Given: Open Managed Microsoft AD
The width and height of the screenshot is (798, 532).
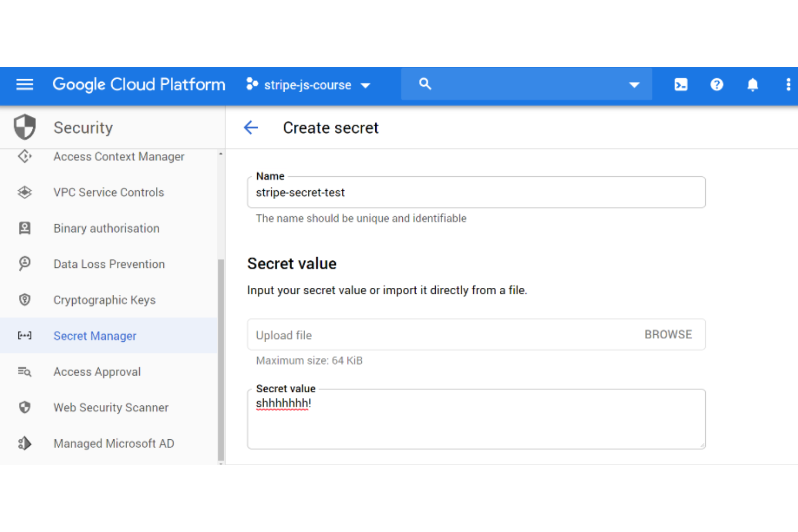Looking at the screenshot, I should pyautogui.click(x=114, y=444).
